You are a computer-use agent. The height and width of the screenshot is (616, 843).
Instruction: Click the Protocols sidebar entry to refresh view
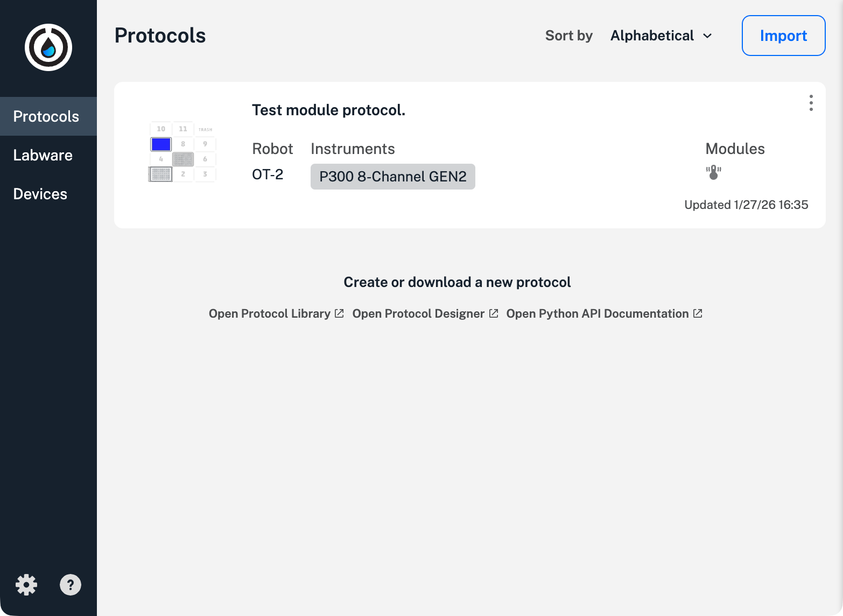click(46, 116)
